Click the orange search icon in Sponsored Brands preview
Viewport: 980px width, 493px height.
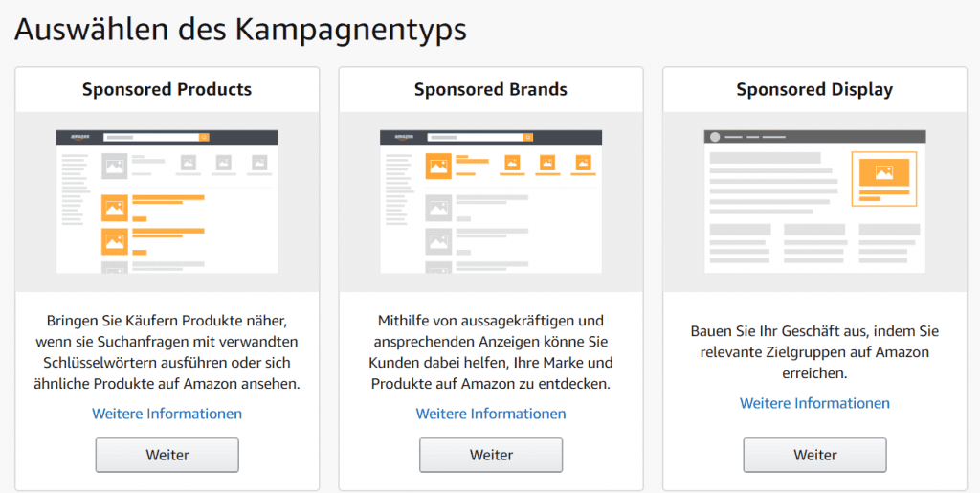(x=528, y=137)
